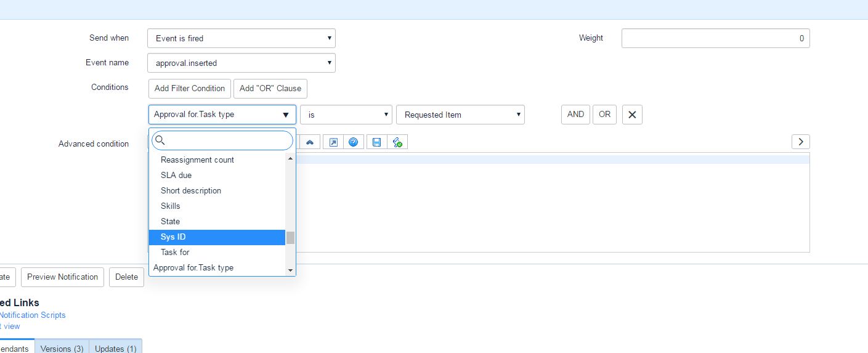Click into the Weight input field
The width and height of the screenshot is (868, 353).
[715, 38]
